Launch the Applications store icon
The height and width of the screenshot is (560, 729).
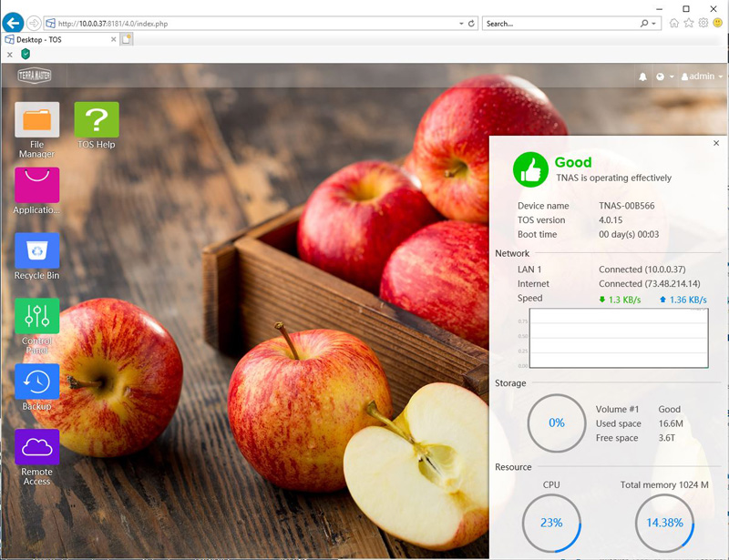pyautogui.click(x=36, y=185)
